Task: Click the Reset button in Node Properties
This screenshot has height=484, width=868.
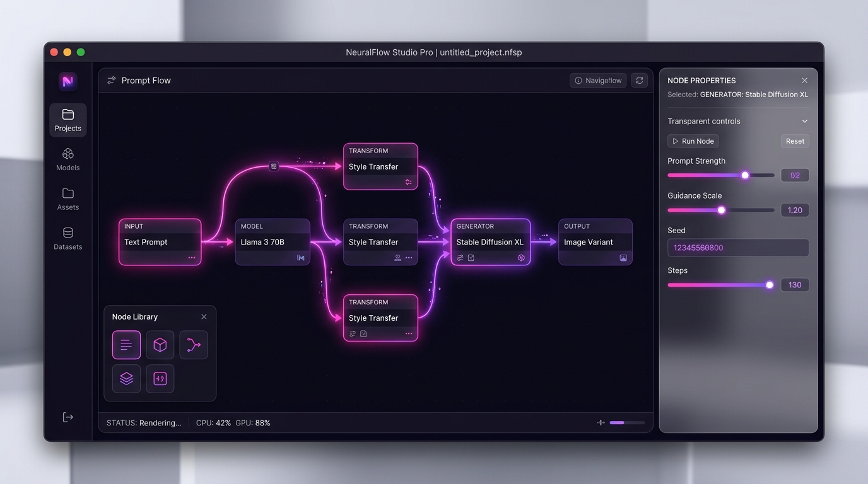Action: click(x=795, y=141)
